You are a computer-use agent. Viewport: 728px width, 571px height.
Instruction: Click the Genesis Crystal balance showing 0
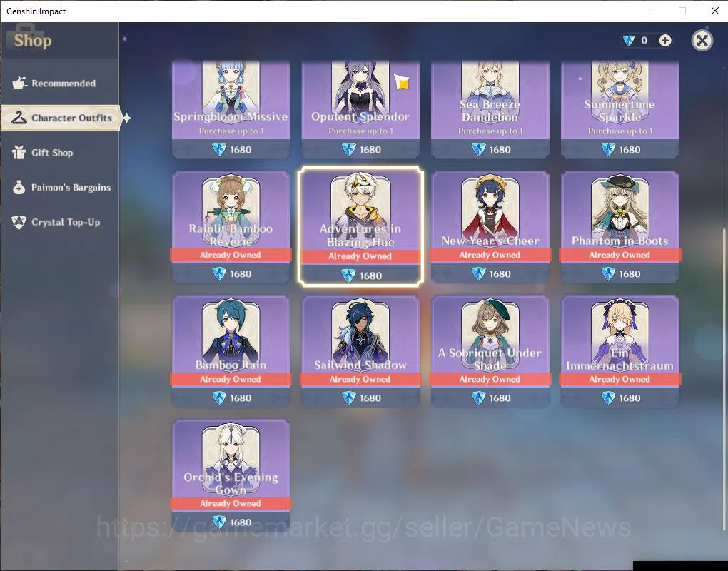coord(644,41)
